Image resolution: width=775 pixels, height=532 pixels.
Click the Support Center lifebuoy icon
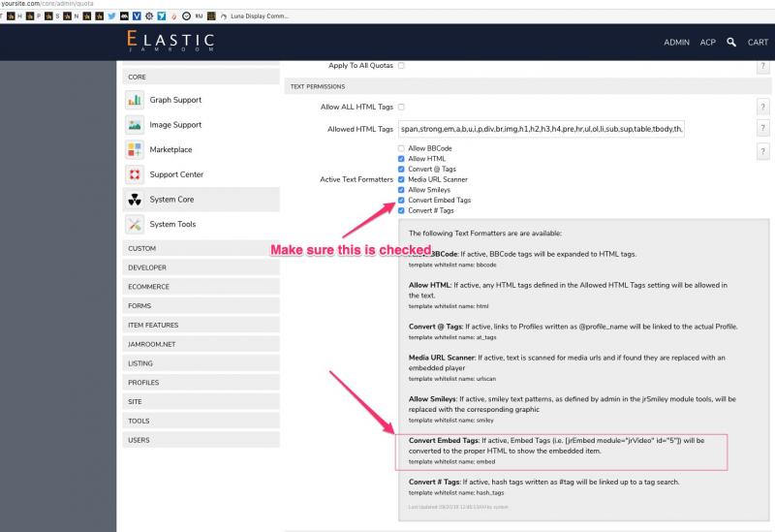point(135,174)
